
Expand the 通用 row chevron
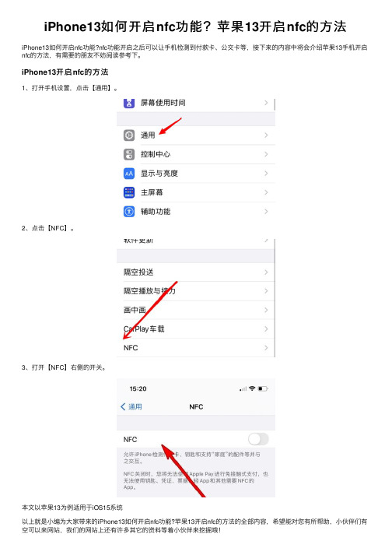266,135
